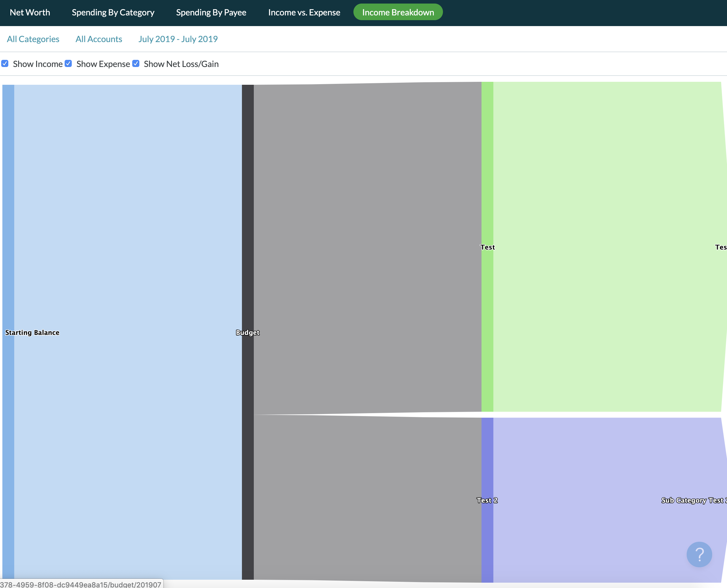Open the Spending By Payee report
727x588 pixels.
point(211,12)
